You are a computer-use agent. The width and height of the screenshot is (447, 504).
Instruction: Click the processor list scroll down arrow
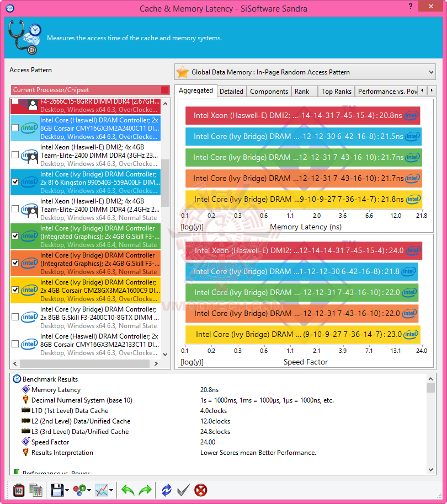(166, 355)
